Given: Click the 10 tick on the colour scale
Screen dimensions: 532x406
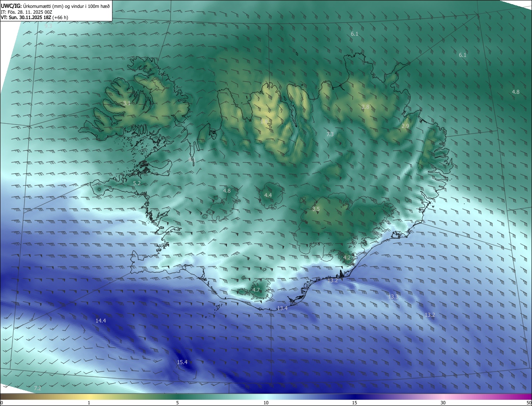Looking at the screenshot, I should pos(266,403).
